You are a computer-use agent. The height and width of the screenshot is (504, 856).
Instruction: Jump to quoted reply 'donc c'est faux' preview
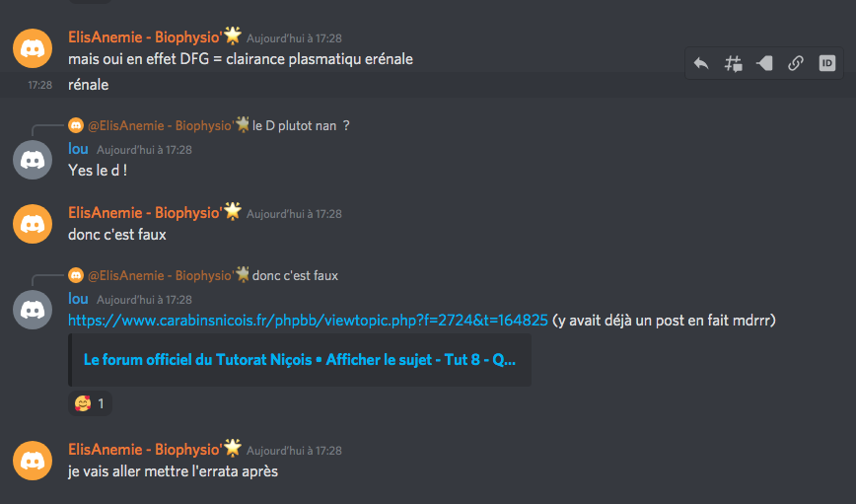point(295,276)
